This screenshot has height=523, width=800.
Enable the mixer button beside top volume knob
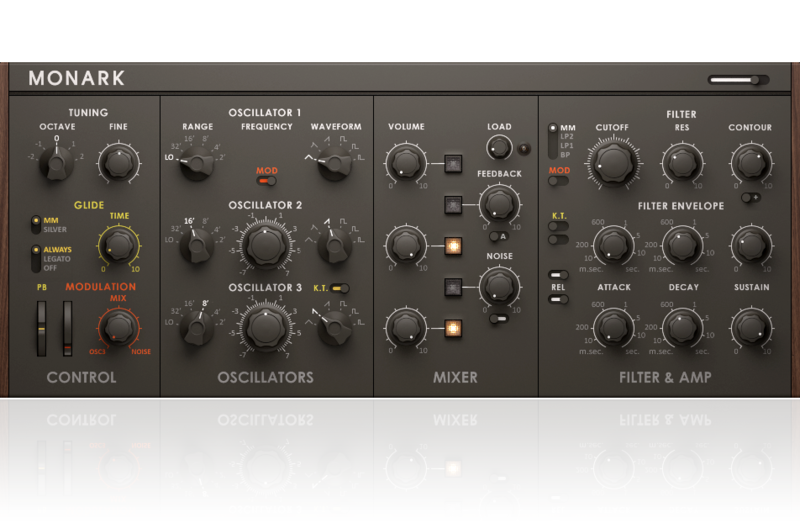tap(453, 163)
